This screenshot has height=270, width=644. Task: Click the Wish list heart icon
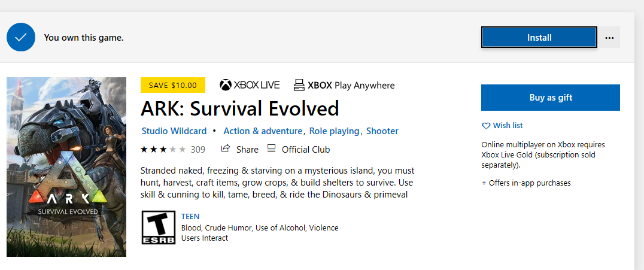point(486,126)
